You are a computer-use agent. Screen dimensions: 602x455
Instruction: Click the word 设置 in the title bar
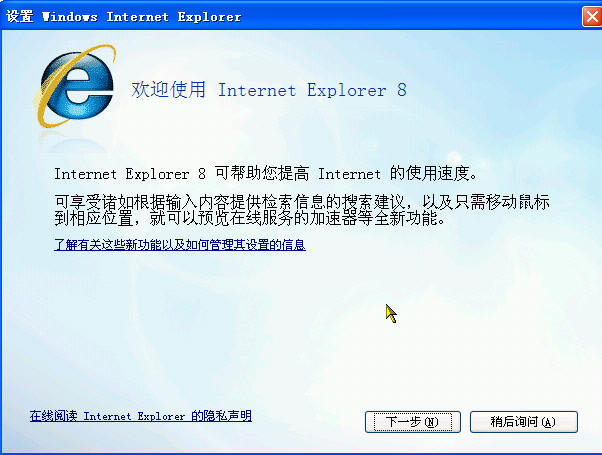(x=20, y=17)
